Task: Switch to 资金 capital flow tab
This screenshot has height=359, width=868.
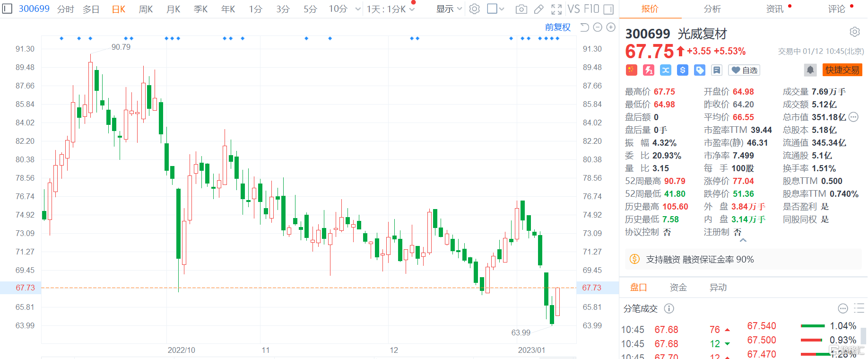Action: [678, 287]
